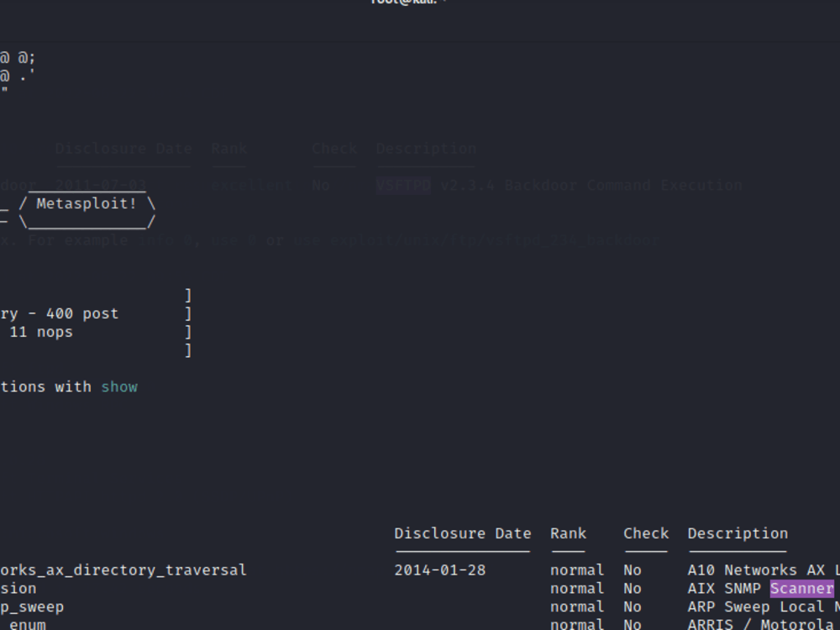Screen dimensions: 840x630
Task: Select the '11 nops' text
Action: (x=41, y=332)
